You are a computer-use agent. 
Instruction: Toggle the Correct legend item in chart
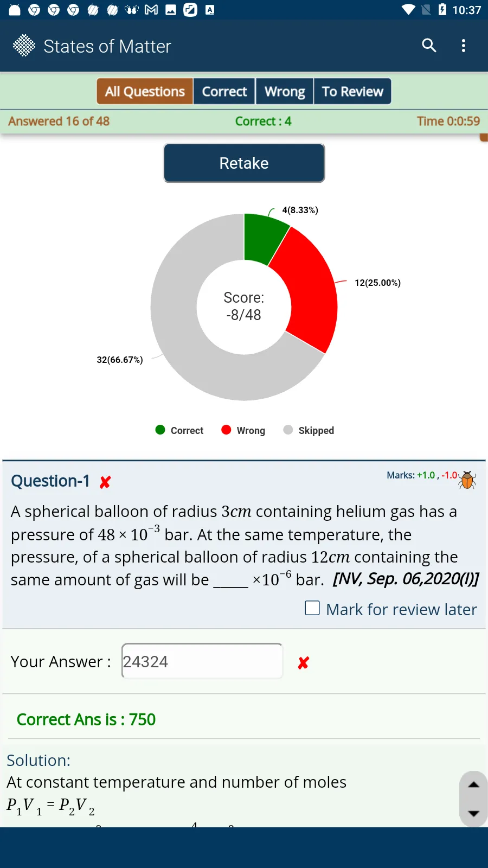(x=179, y=430)
